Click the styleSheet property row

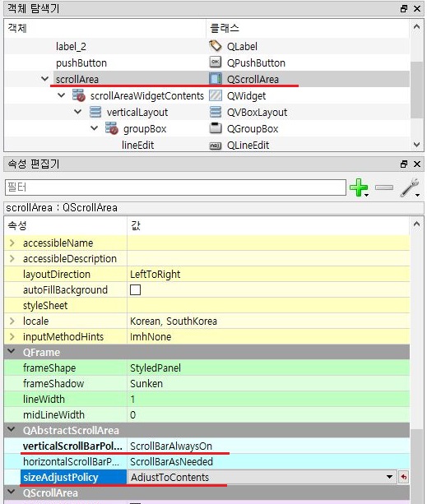(x=207, y=305)
